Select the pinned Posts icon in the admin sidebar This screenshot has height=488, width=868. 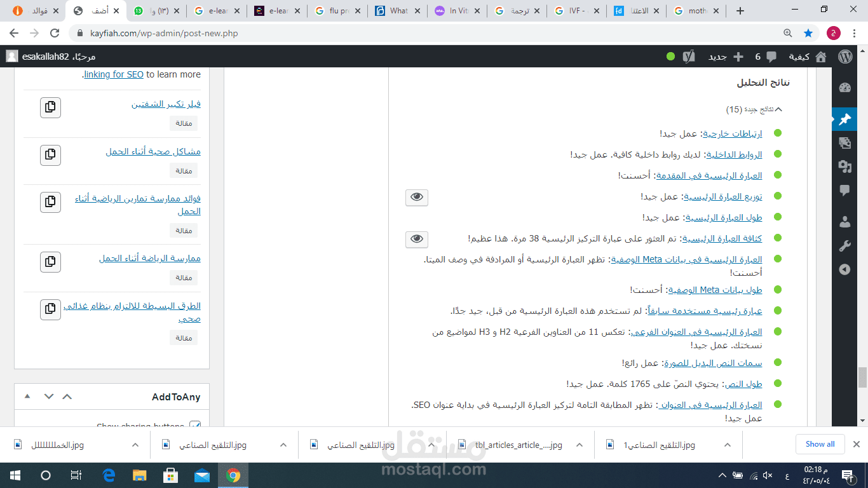[x=844, y=118]
